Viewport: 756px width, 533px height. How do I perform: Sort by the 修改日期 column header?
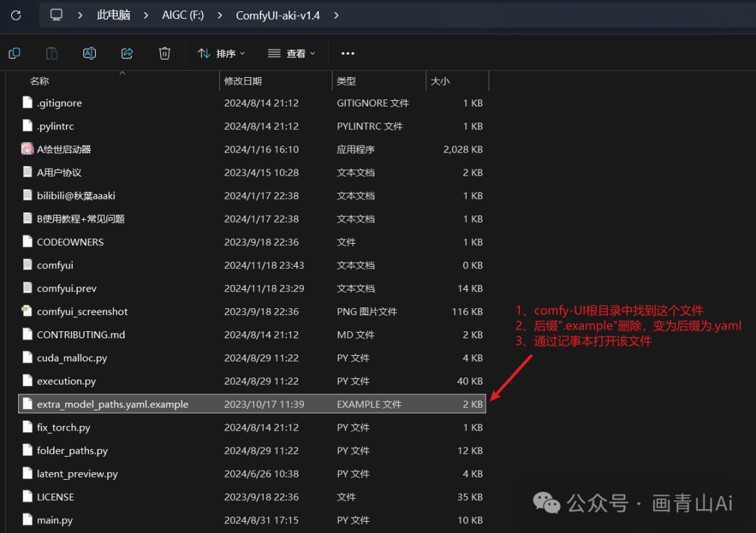[x=242, y=81]
